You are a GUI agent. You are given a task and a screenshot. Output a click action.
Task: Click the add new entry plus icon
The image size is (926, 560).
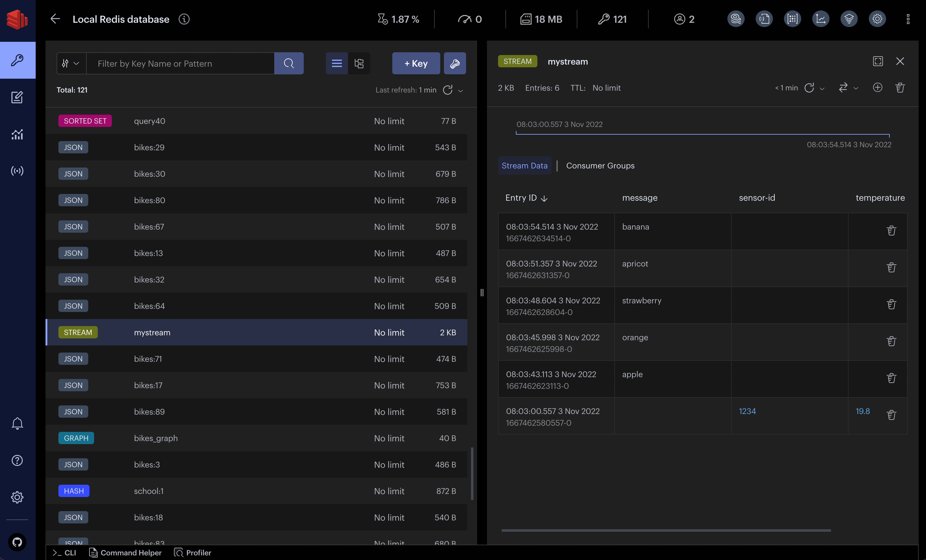877,88
